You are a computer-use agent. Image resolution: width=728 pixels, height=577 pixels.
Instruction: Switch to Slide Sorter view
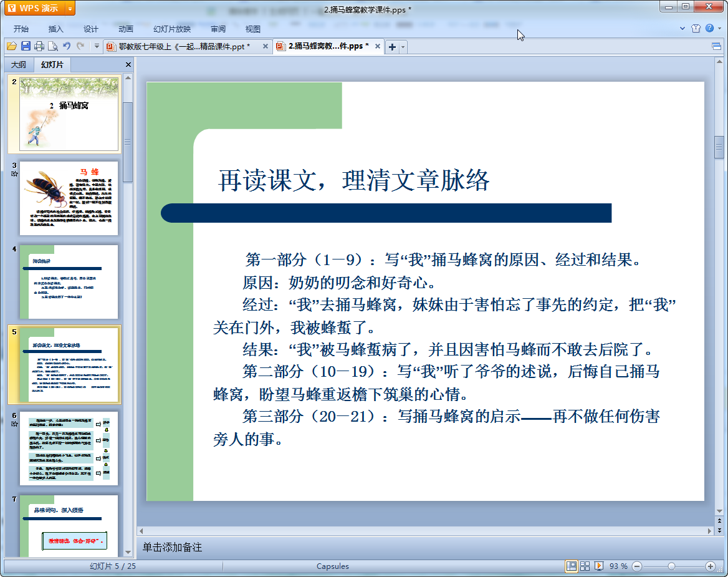pyautogui.click(x=585, y=566)
